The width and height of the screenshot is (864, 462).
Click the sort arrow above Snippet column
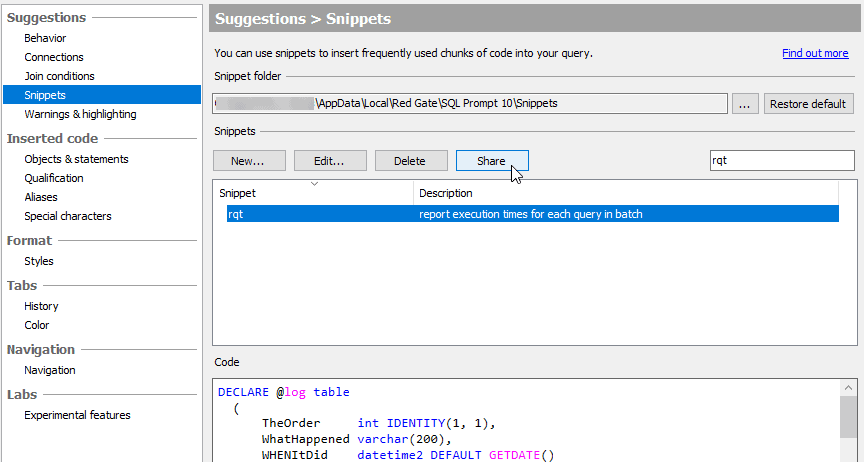[x=314, y=184]
